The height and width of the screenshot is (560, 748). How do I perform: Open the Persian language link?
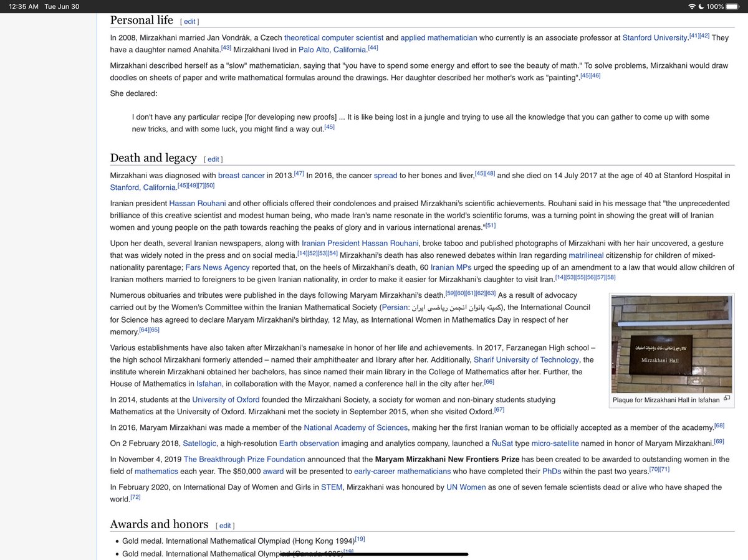tap(394, 307)
